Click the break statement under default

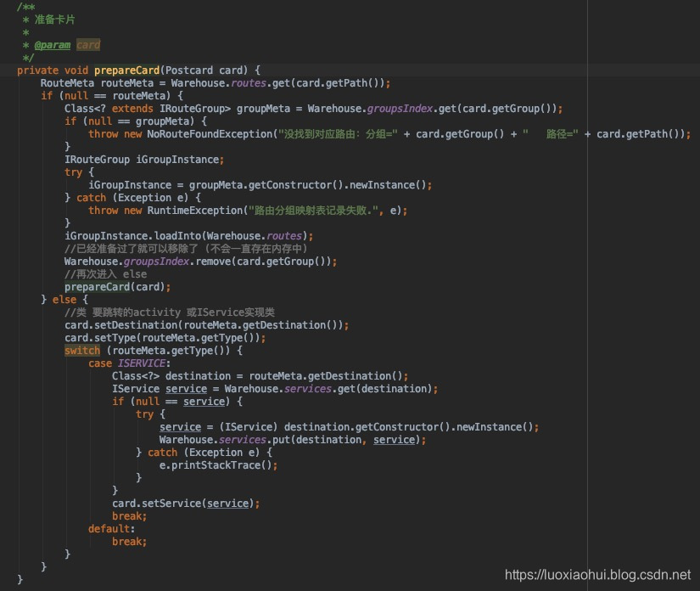click(130, 542)
